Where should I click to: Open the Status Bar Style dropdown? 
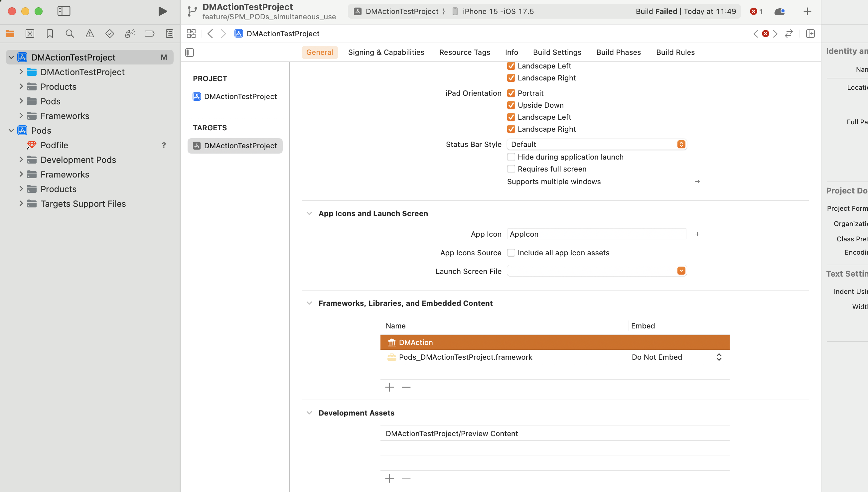(x=597, y=144)
